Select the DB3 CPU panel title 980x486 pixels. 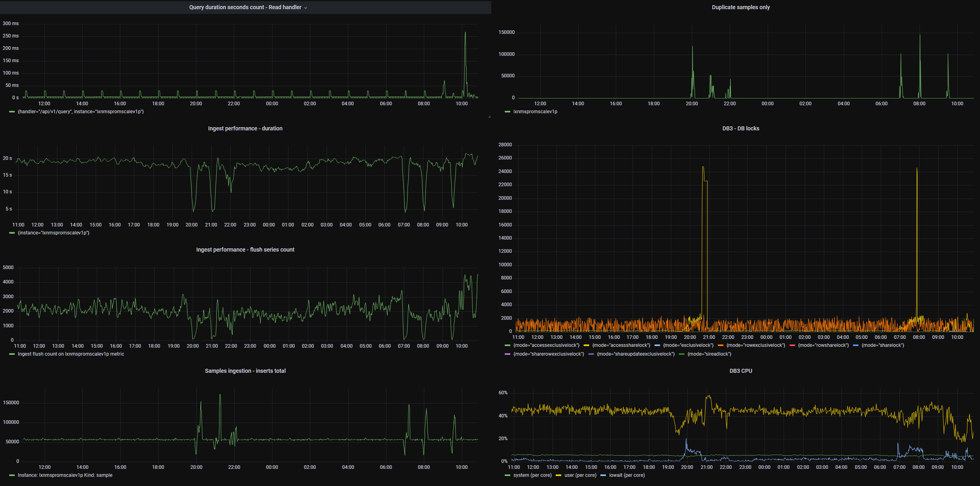tap(740, 371)
